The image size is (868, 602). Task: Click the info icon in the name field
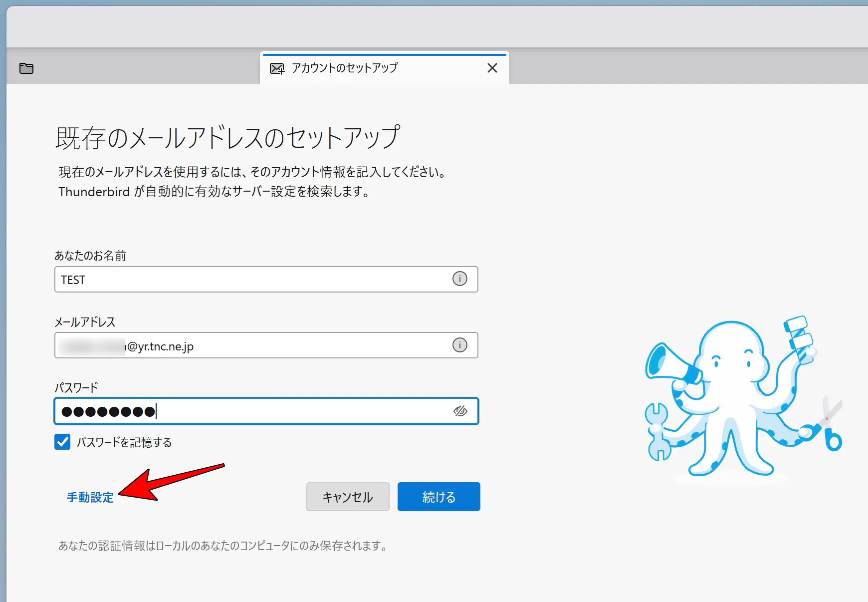[x=459, y=279]
